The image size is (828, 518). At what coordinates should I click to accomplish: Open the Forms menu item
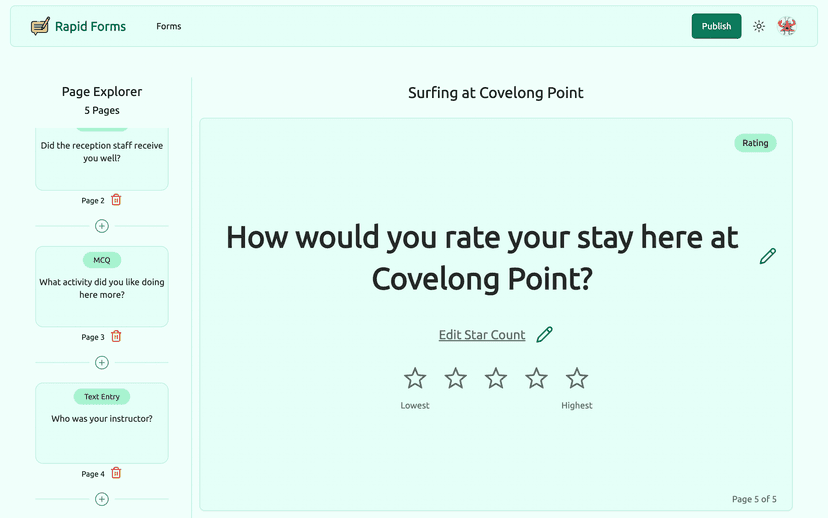point(169,26)
